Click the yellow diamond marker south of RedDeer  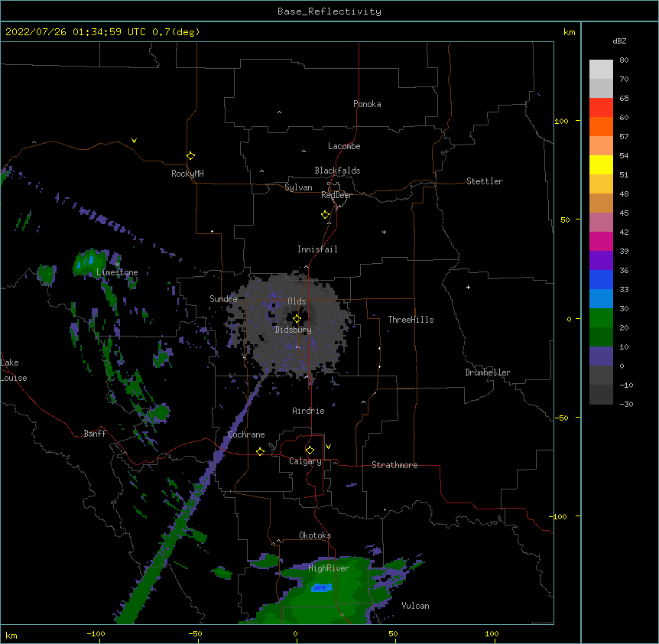pyautogui.click(x=326, y=215)
